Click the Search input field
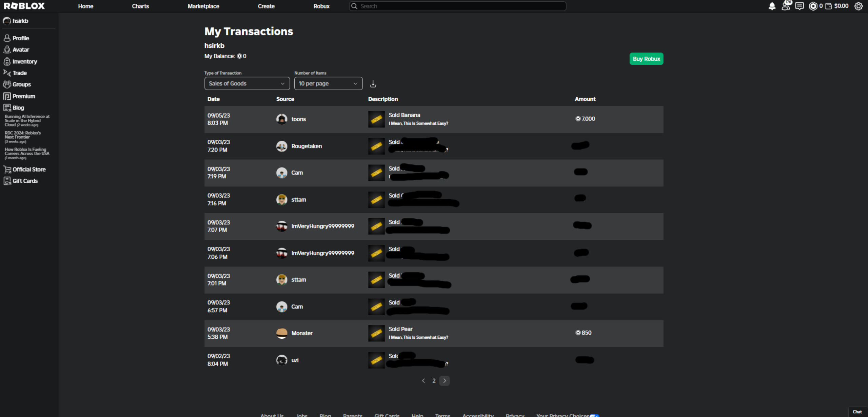This screenshot has width=868, height=417. point(457,6)
